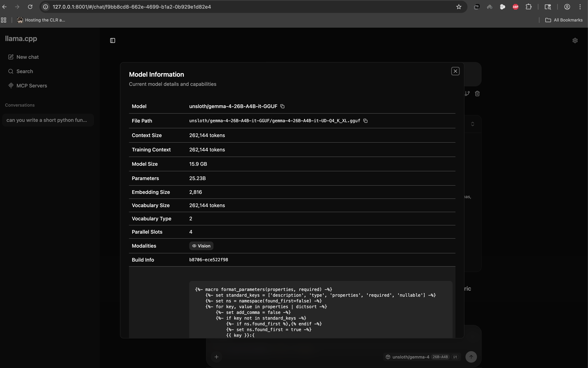The width and height of the screenshot is (588, 368).
Task: Open the browser three-dot menu
Action: pos(581,7)
